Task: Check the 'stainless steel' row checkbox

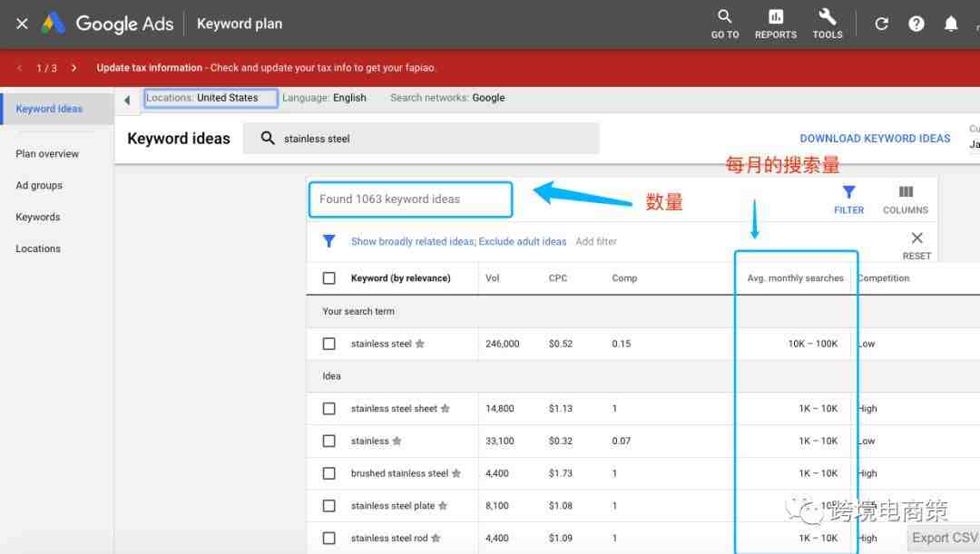Action: [x=328, y=344]
